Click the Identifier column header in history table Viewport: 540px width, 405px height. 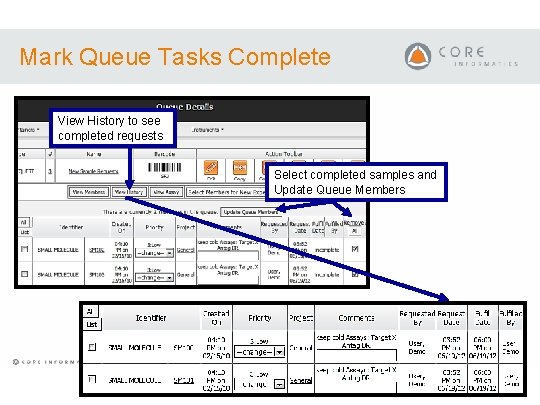point(151,318)
